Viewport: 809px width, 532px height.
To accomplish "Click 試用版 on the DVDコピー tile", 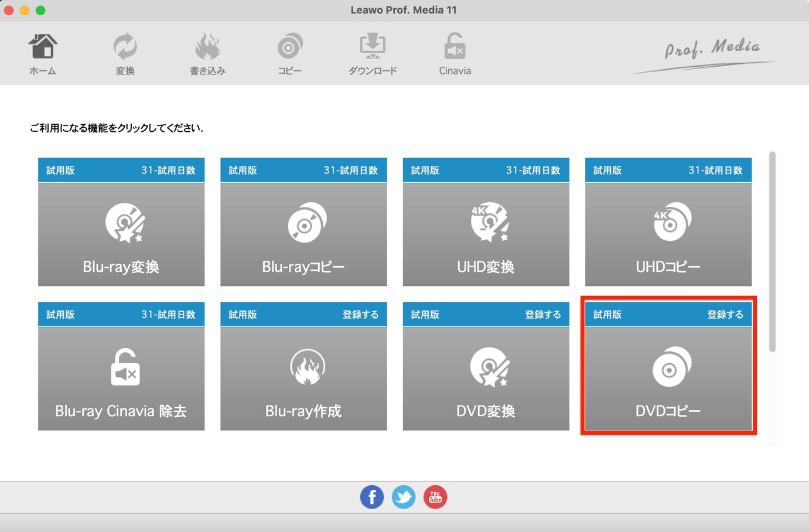I will click(607, 315).
